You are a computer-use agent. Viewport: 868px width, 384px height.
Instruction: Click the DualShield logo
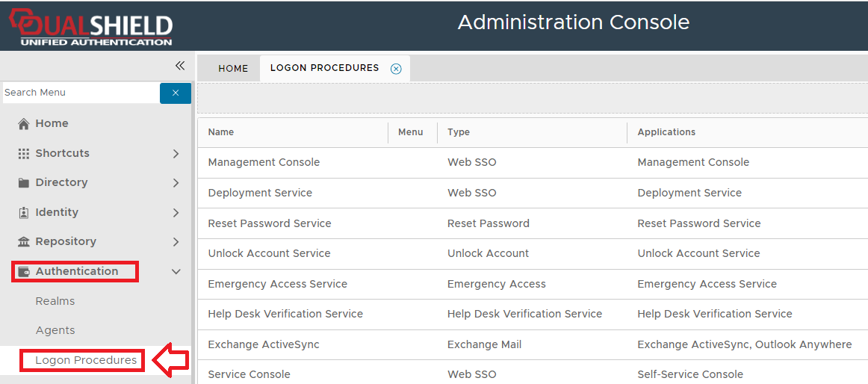click(x=91, y=28)
